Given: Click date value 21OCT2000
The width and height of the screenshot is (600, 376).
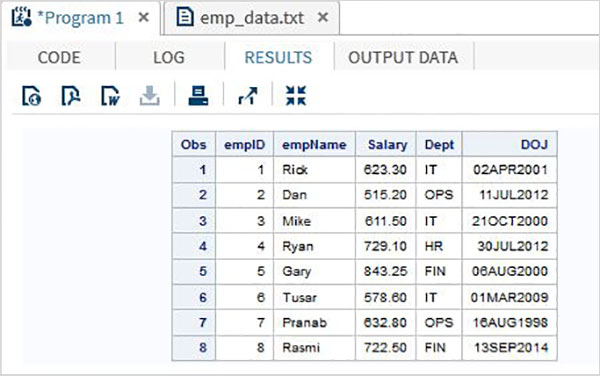Looking at the screenshot, I should (510, 221).
